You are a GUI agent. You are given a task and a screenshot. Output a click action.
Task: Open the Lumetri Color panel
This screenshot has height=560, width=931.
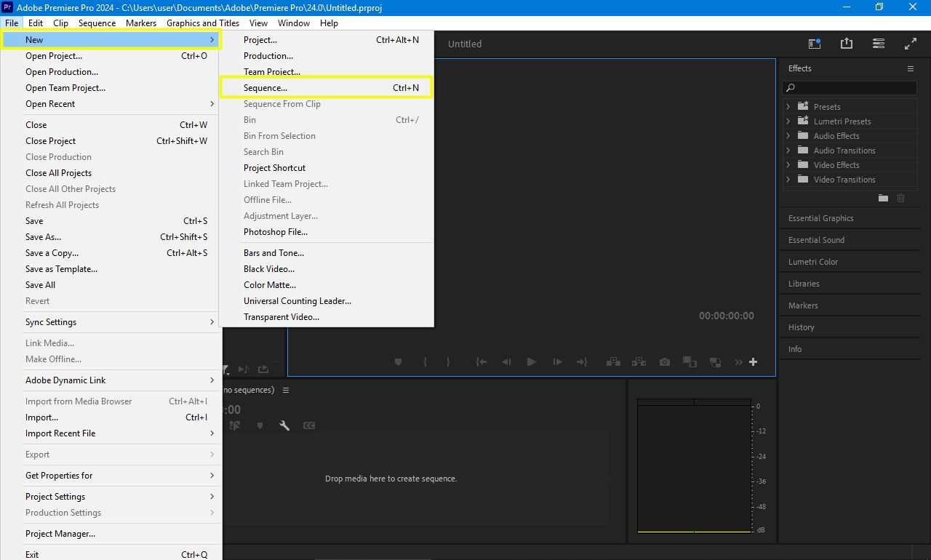(x=813, y=262)
